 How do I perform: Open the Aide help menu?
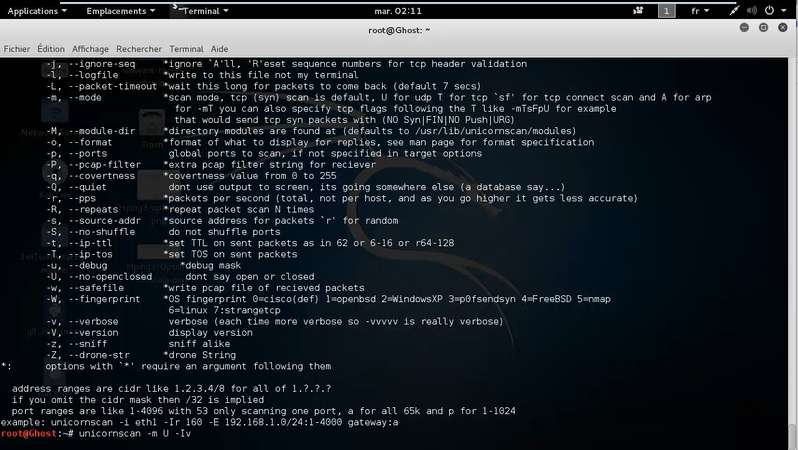tap(219, 48)
